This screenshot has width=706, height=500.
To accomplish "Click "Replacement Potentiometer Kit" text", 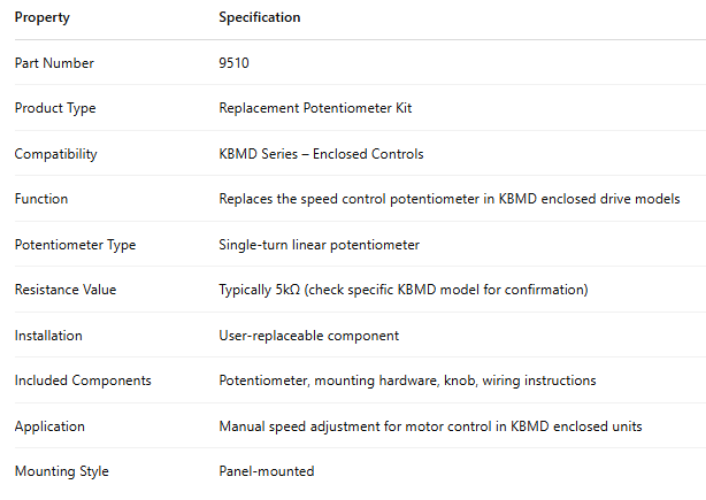I will [315, 108].
